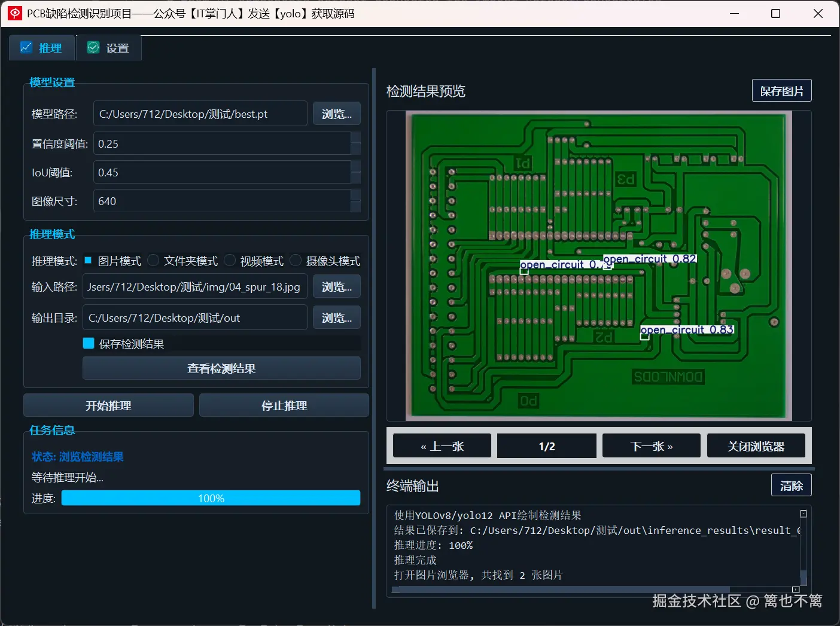Toggle the 保存检测结果 checkbox
The image size is (840, 626).
(89, 343)
